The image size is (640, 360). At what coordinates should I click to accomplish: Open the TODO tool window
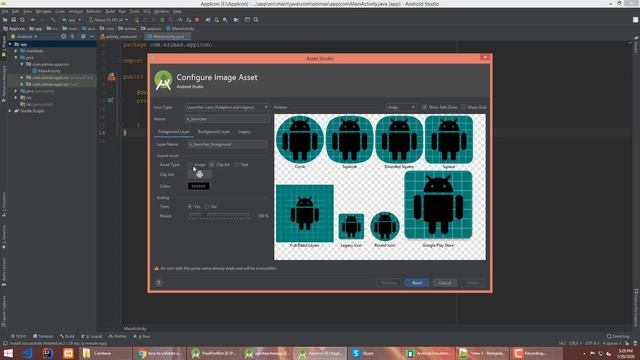coord(18,336)
